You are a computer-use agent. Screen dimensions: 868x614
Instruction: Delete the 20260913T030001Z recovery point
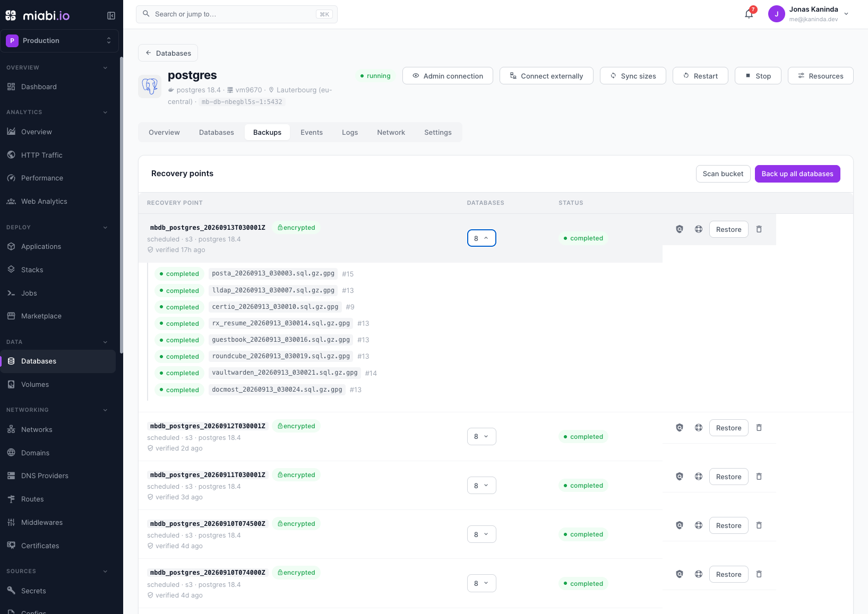[759, 229]
